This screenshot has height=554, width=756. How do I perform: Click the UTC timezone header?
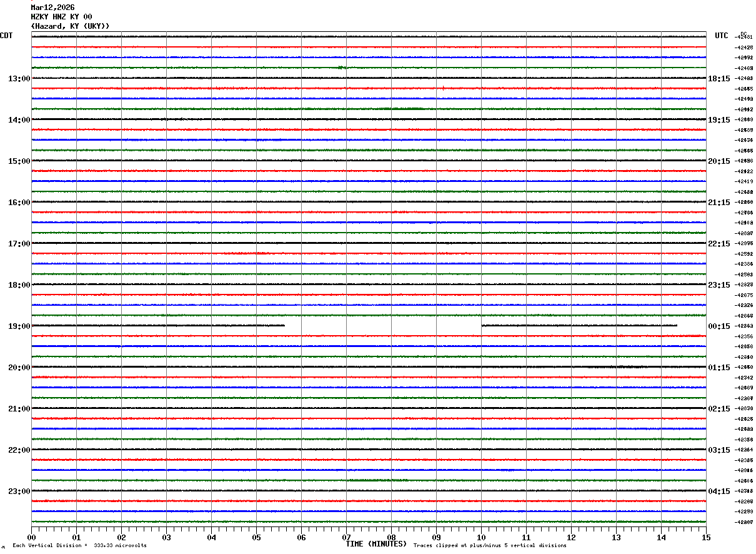[722, 36]
